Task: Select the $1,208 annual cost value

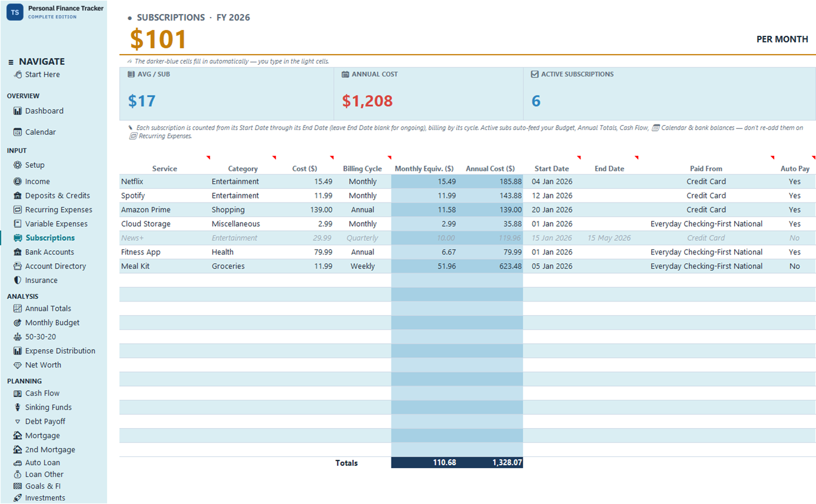Action: 367,101
